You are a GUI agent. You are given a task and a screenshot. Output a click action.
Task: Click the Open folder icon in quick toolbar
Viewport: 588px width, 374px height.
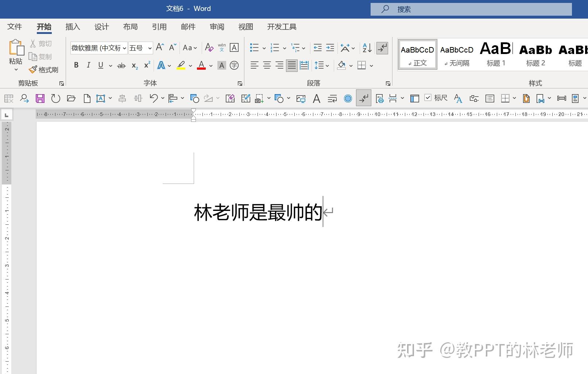(x=71, y=98)
